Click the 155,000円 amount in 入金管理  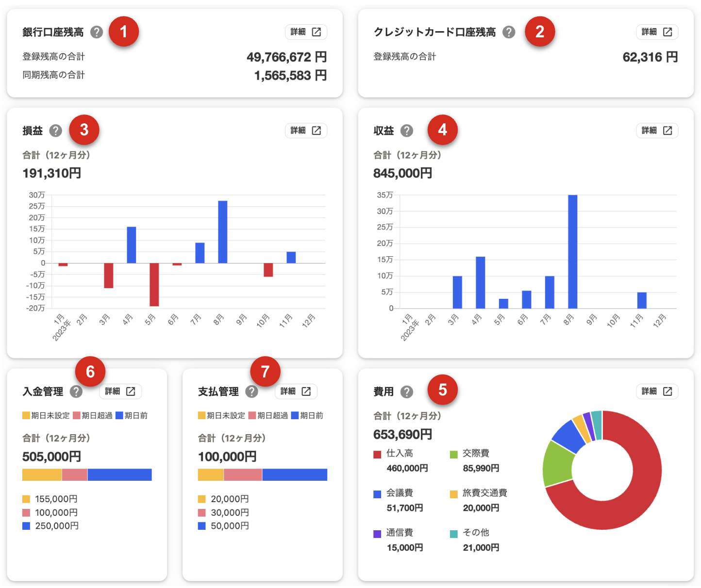pyautogui.click(x=56, y=499)
